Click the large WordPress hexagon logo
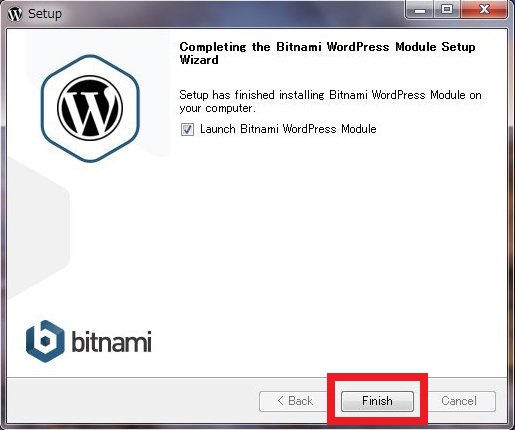515x430 pixels. pos(90,108)
